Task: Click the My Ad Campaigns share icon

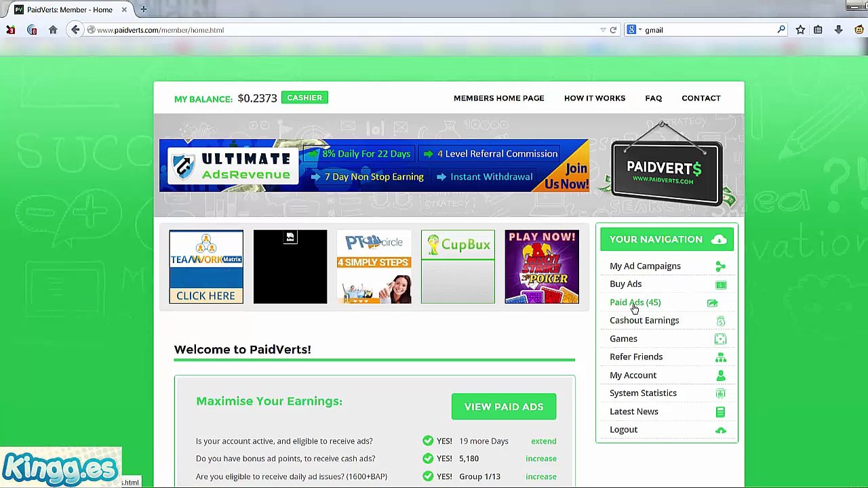Action: coord(720,266)
